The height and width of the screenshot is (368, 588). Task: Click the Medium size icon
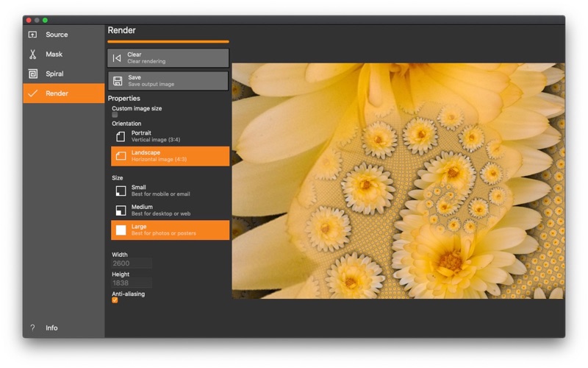tap(121, 210)
